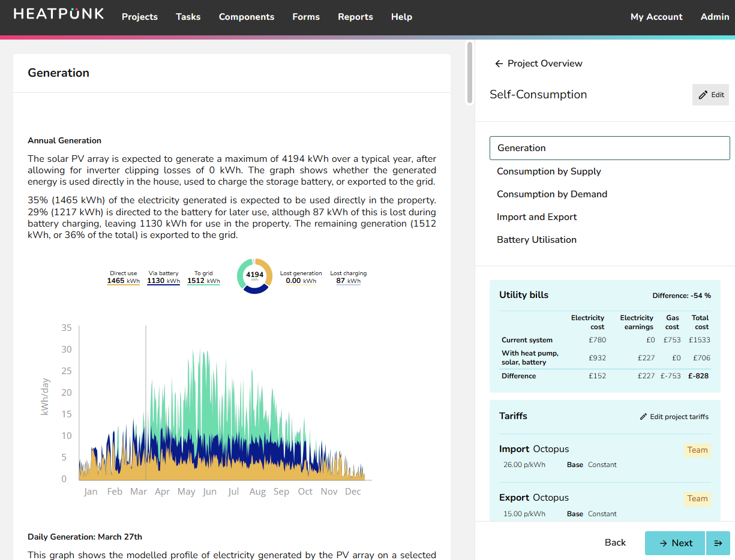735x560 pixels.
Task: Click the vertical scrollbar of the report panel
Action: tap(470, 72)
